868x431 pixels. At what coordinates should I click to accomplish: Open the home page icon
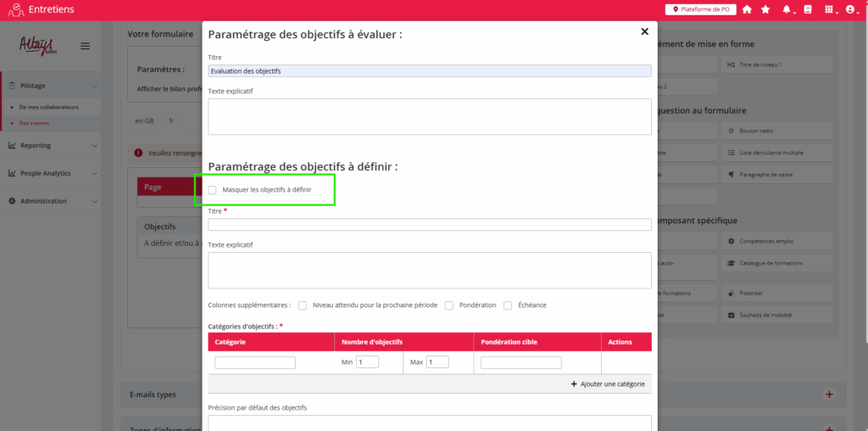(747, 9)
